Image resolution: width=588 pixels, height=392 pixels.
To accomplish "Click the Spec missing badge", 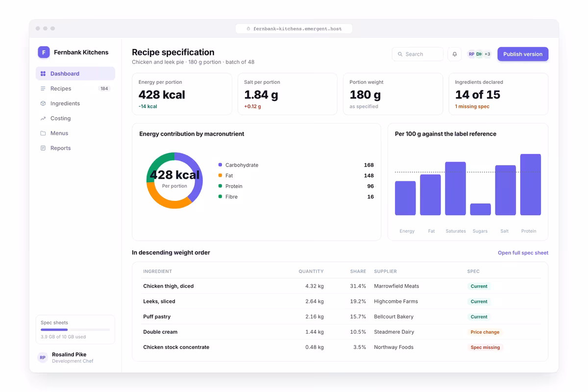I will tap(485, 347).
